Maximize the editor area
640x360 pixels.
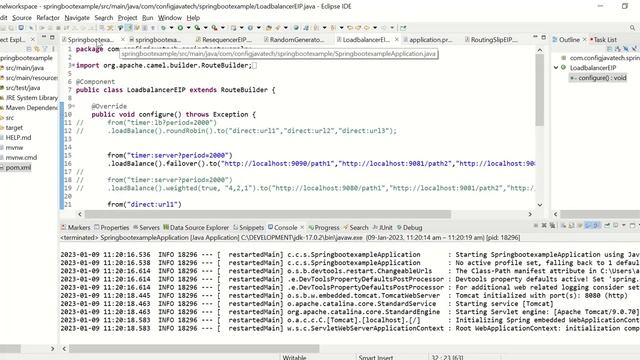544,37
